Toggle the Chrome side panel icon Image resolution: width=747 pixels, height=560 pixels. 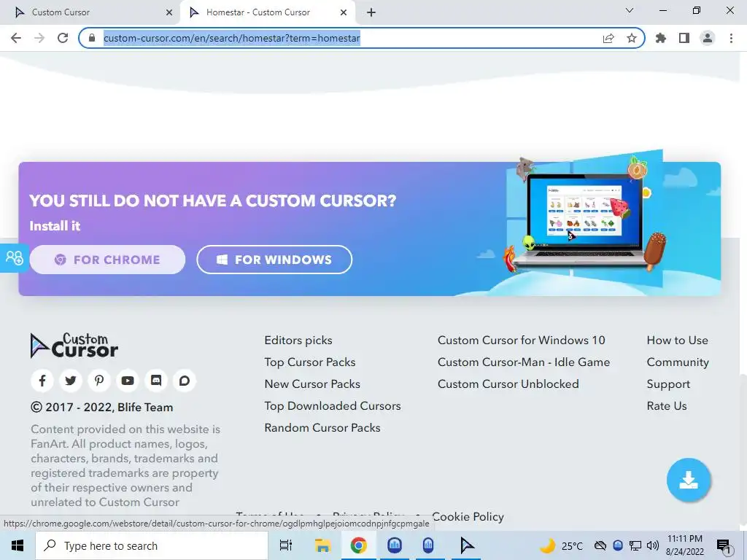(x=684, y=38)
